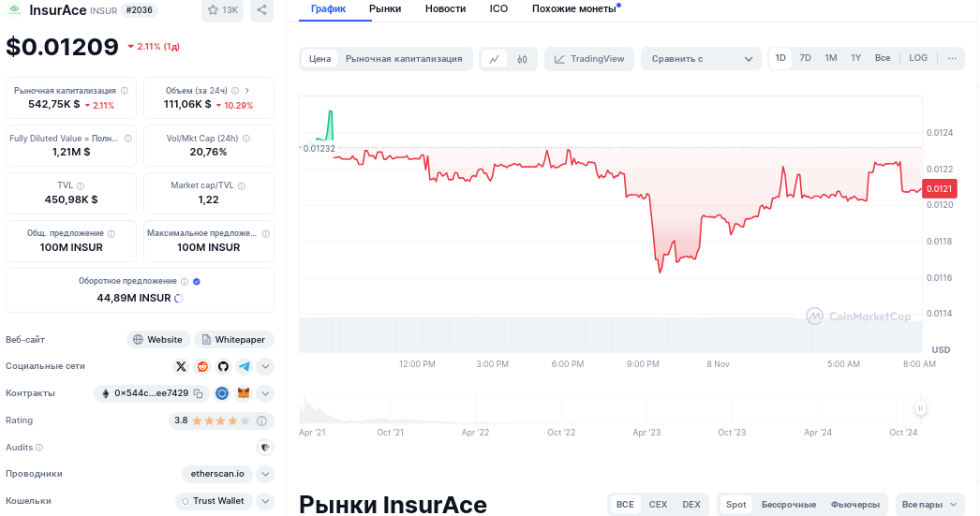Click the MetaMask fox icon
The width and height of the screenshot is (980, 516).
[x=243, y=393]
